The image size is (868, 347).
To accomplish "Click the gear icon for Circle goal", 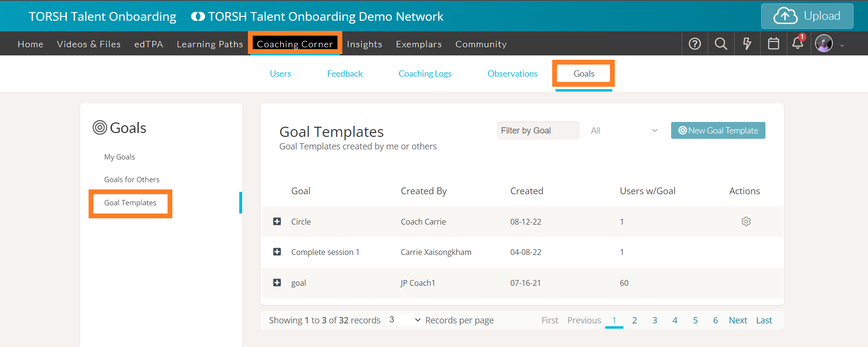I will [746, 222].
